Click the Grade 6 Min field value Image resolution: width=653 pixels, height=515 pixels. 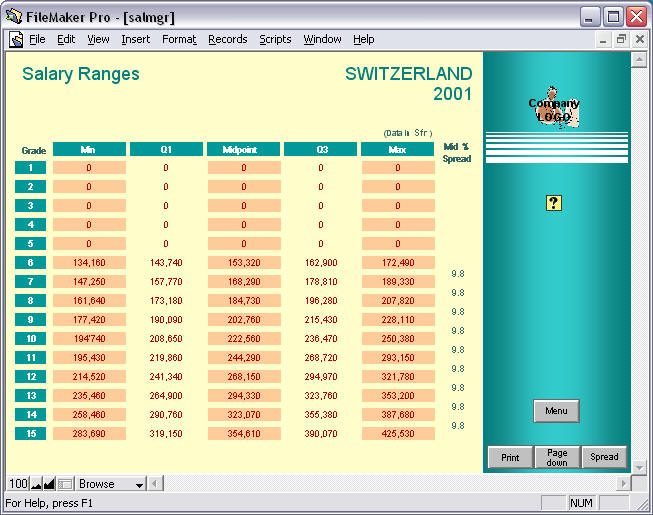point(89,262)
